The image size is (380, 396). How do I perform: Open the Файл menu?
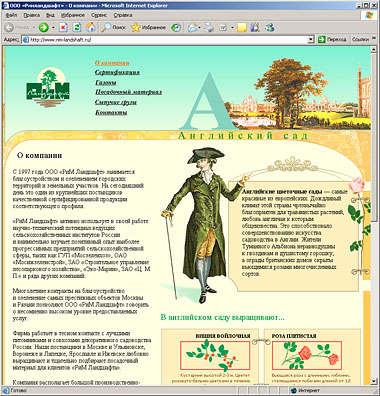click(12, 15)
